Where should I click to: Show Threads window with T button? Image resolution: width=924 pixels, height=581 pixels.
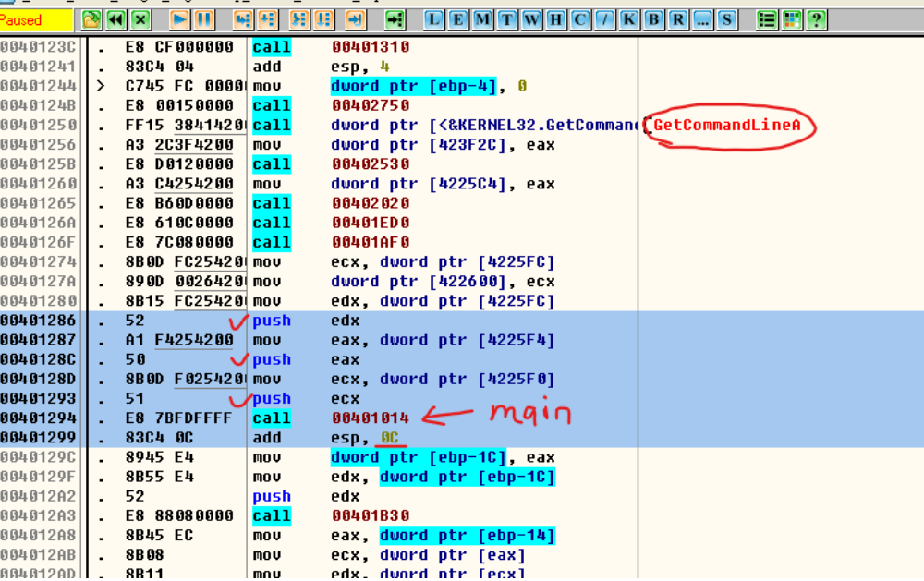pos(507,18)
